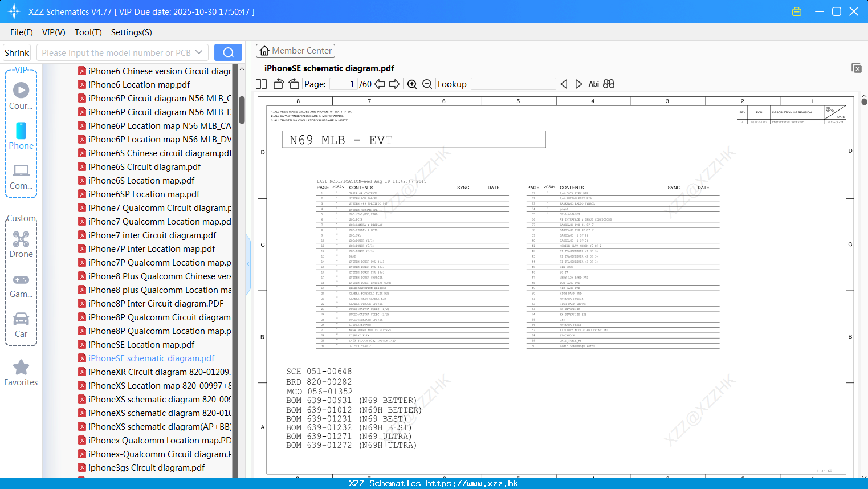
Task: Open Member Center
Action: (x=295, y=51)
